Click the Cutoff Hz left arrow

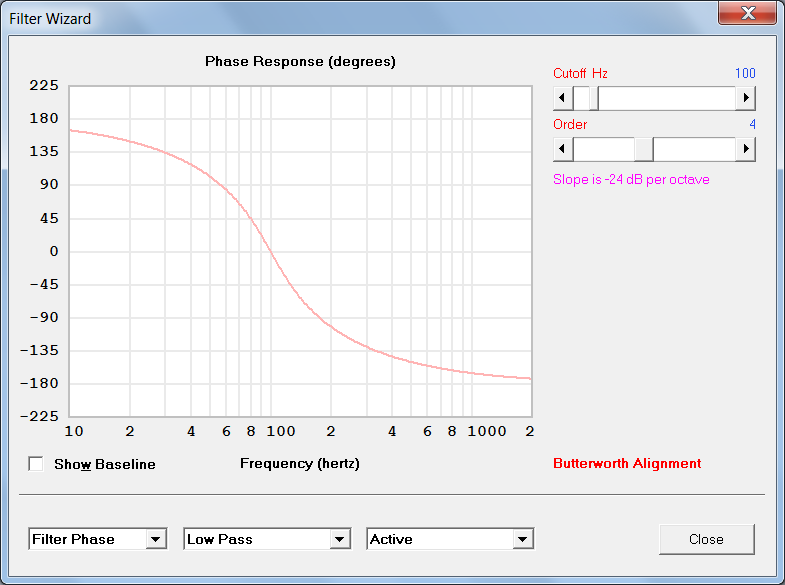tap(563, 98)
